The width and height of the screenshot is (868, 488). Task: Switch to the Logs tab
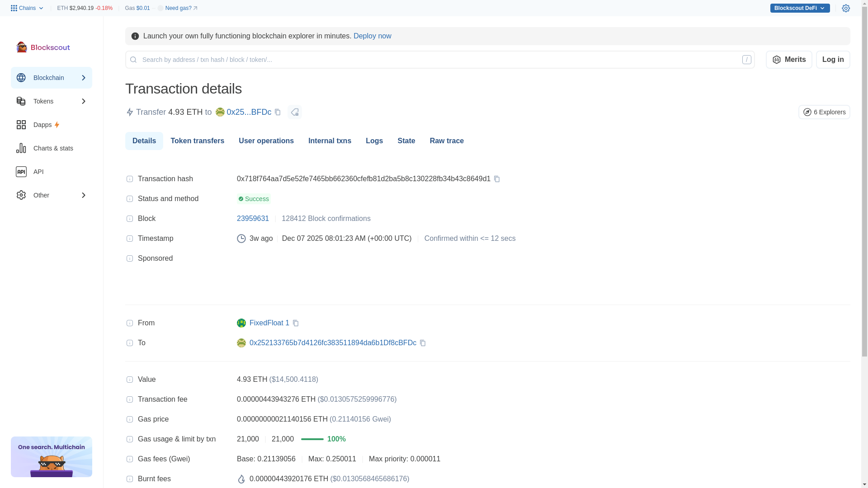[374, 141]
